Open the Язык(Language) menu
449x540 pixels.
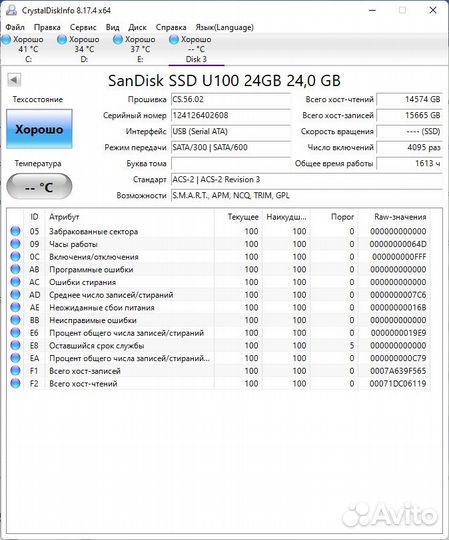[x=224, y=27]
